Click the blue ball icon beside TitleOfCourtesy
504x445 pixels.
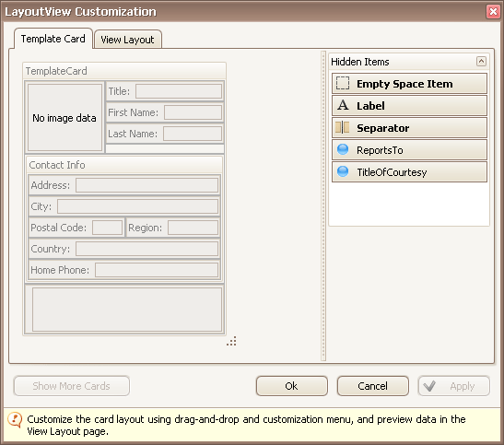[x=343, y=171]
